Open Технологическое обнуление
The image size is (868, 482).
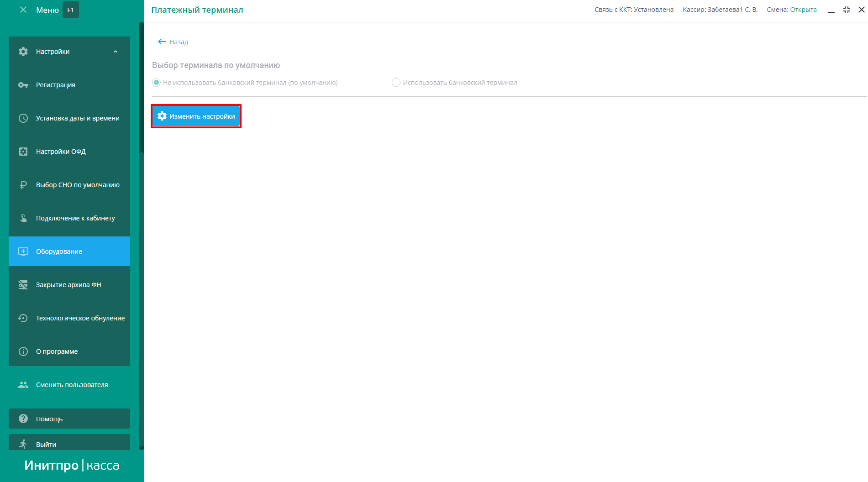tap(69, 318)
